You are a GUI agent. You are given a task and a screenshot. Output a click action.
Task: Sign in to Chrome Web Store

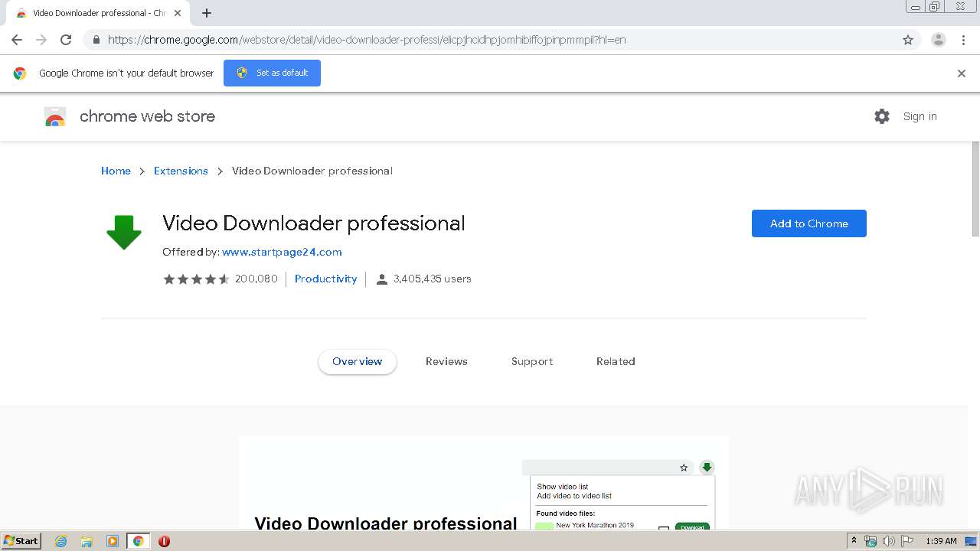[920, 116]
